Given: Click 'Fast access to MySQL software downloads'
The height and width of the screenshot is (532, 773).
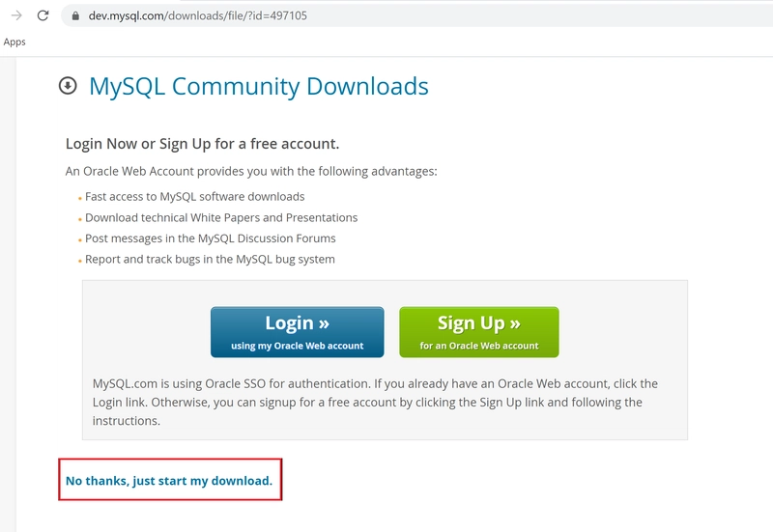Looking at the screenshot, I should (195, 197).
